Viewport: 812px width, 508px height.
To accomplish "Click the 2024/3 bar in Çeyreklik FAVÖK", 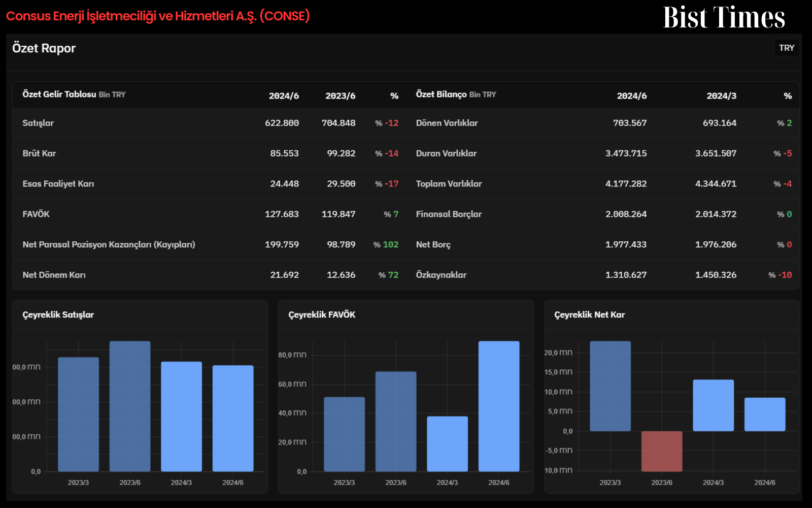I will (447, 444).
